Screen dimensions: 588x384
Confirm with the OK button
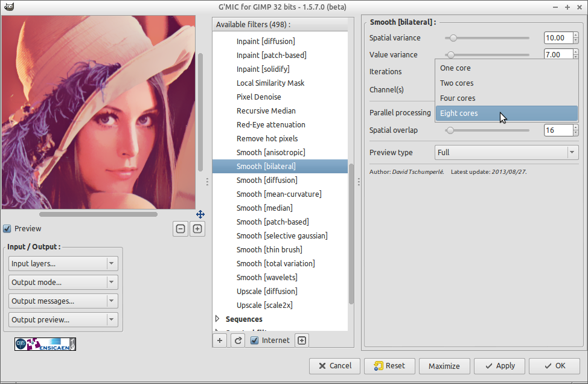click(554, 366)
